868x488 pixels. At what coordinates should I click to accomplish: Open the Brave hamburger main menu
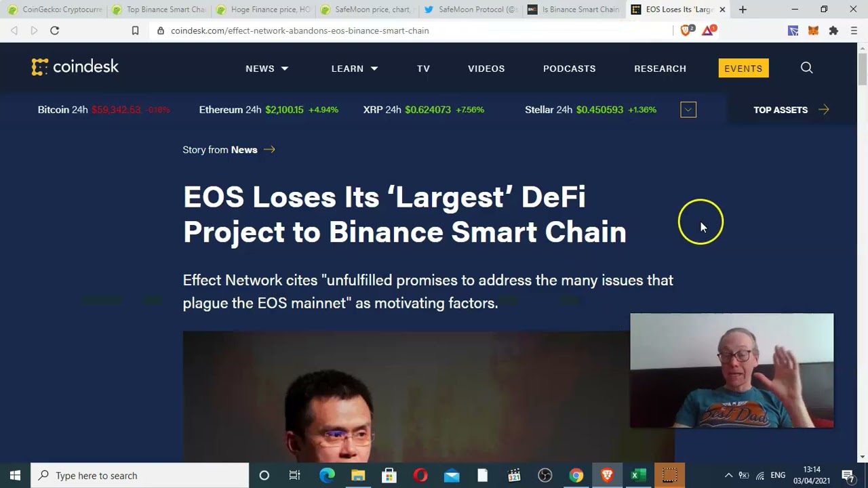tap(854, 30)
